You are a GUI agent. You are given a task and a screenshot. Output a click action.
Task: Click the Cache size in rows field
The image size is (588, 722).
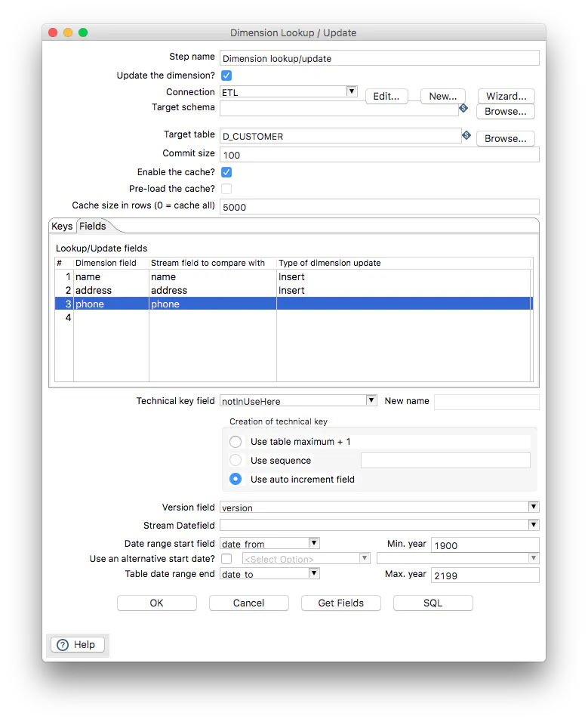379,207
